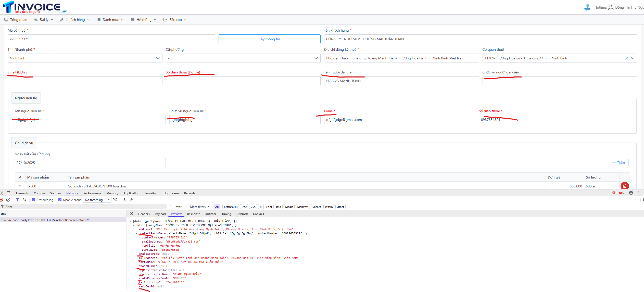The width and height of the screenshot is (644, 292).
Task: Click the Email (Đơn vị) input field
Action: [x=85, y=81]
